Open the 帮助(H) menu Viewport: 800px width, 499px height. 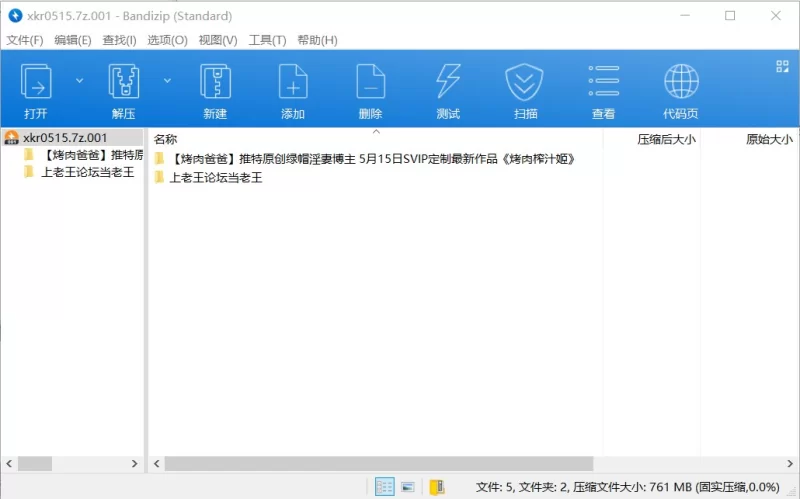click(317, 40)
